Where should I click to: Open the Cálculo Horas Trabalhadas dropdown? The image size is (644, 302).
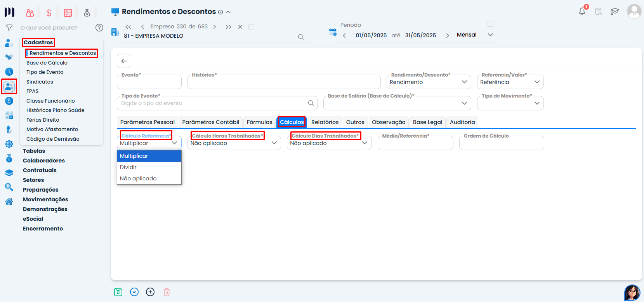click(x=234, y=143)
